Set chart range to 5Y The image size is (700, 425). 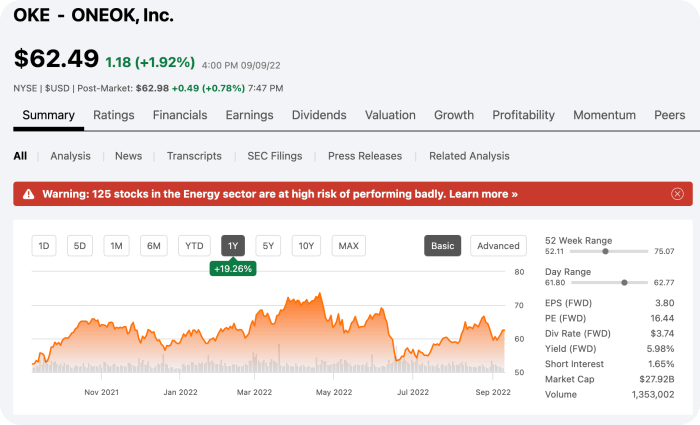pyautogui.click(x=268, y=246)
